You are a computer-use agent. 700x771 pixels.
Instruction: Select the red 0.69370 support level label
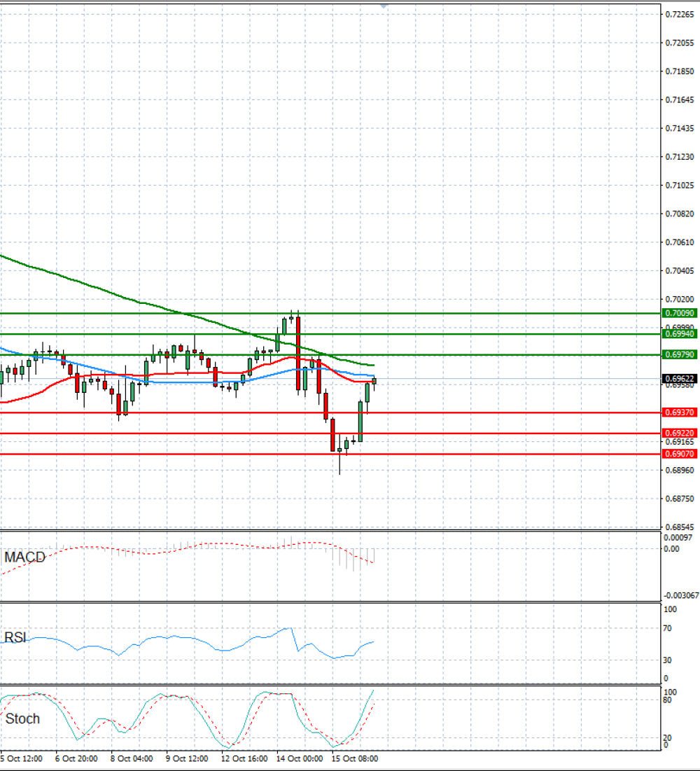click(680, 412)
